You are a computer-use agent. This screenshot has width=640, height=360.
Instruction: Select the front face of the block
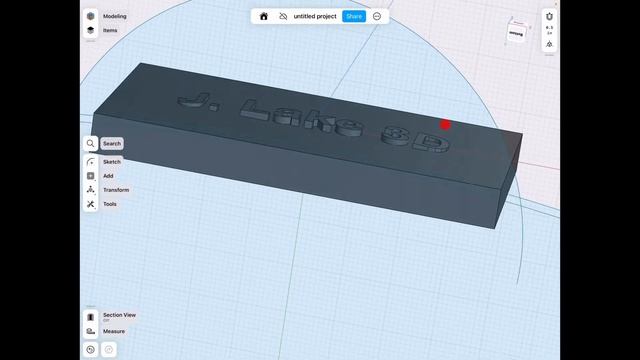[x=294, y=171]
